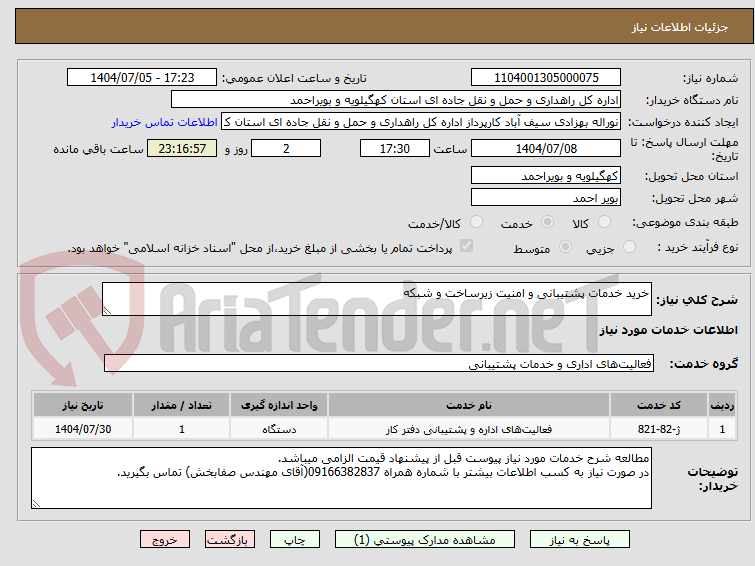The width and height of the screenshot is (755, 566).
Task: Click the نام خدمت column header
Action: (469, 405)
